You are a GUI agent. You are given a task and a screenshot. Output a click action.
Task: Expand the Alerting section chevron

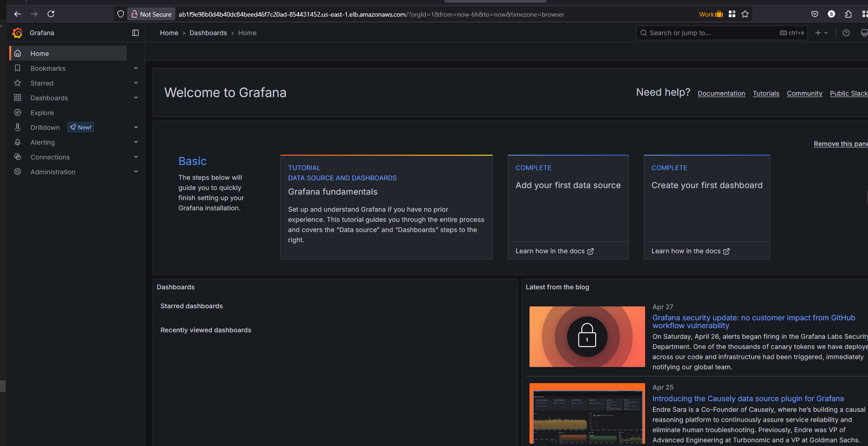(136, 142)
